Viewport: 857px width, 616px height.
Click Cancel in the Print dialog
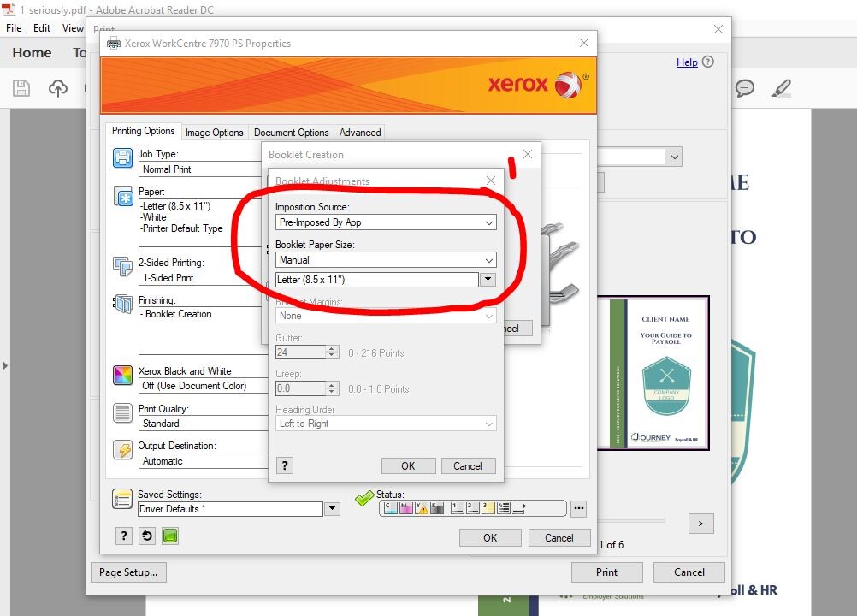[689, 572]
